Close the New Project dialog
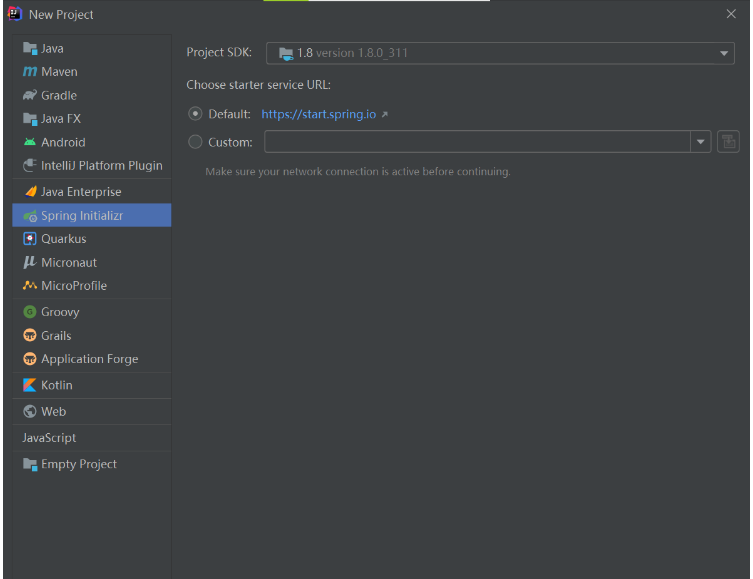The image size is (753, 579). tap(731, 14)
